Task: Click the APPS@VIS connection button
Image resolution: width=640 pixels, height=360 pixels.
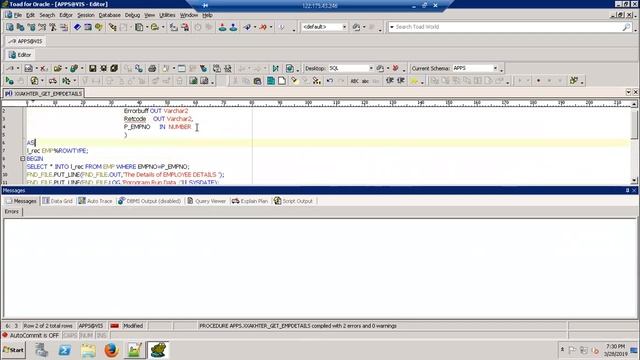Action: coord(26,41)
